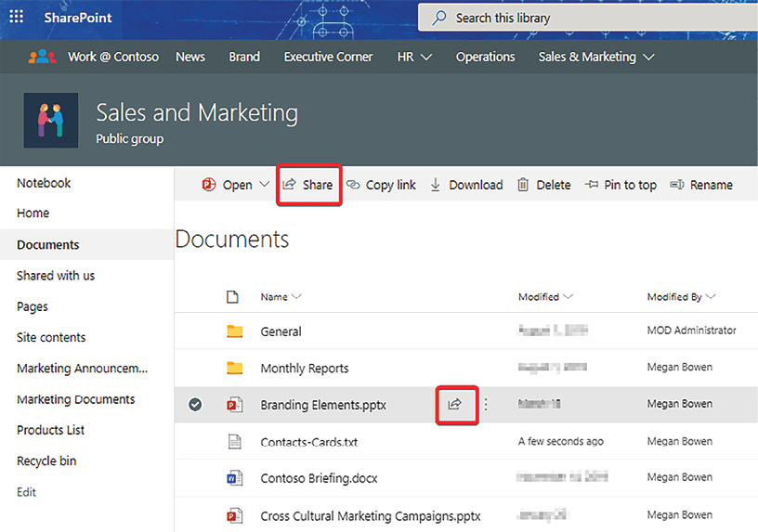Open the Contoso Briefing.docx file name
Screen dimensions: 758x532
point(319,478)
